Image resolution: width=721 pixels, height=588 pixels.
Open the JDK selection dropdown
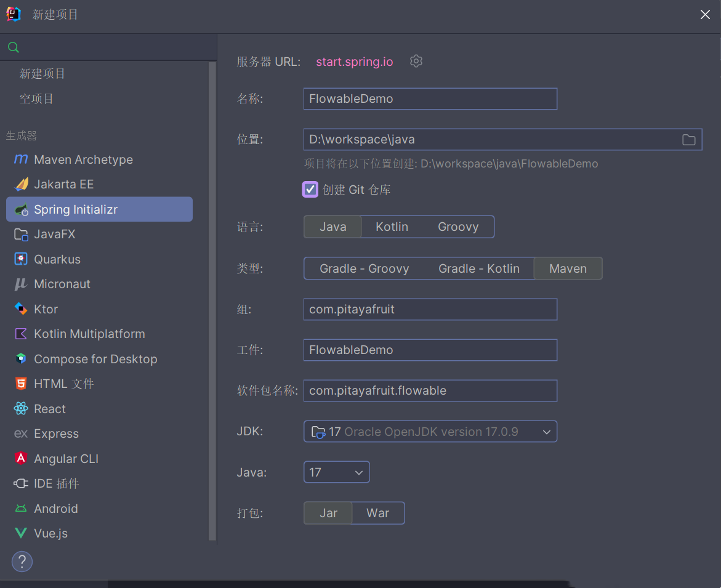pyautogui.click(x=430, y=432)
